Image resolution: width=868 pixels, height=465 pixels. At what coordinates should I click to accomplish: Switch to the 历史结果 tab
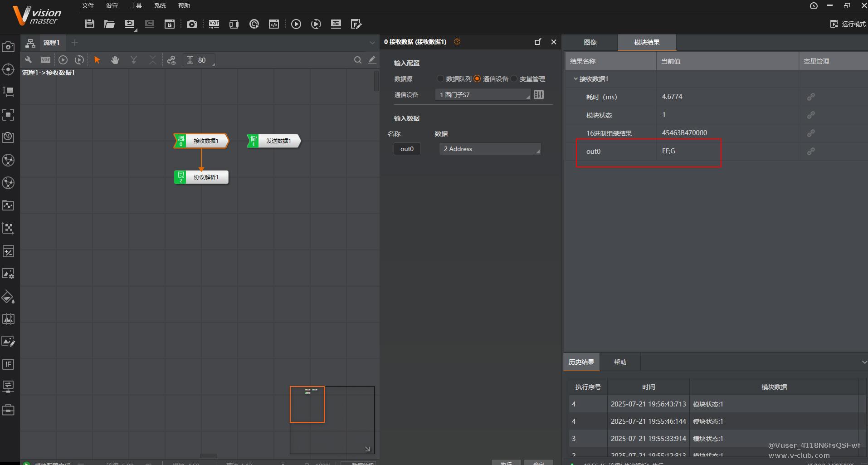click(581, 362)
